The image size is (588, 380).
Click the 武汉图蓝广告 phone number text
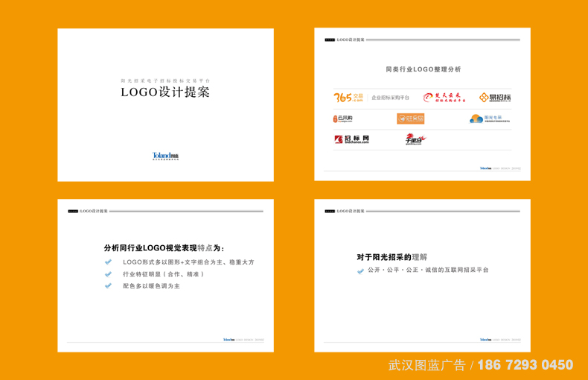(x=525, y=365)
